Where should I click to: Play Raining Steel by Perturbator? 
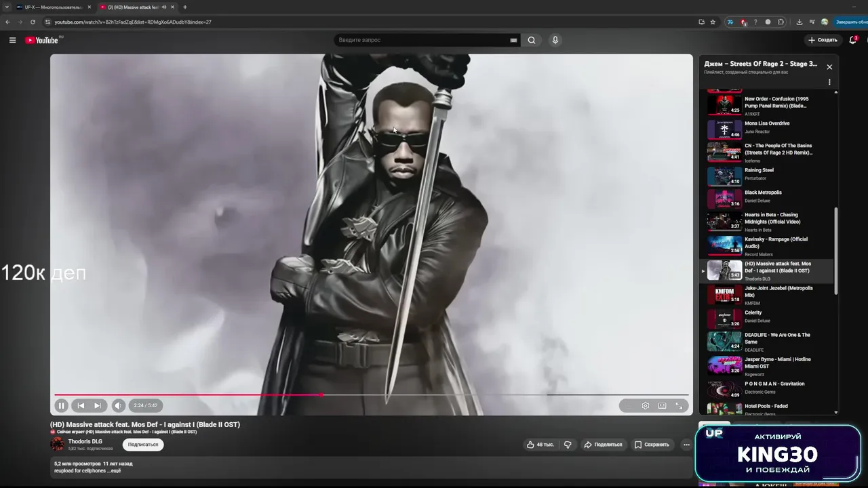[x=768, y=176]
